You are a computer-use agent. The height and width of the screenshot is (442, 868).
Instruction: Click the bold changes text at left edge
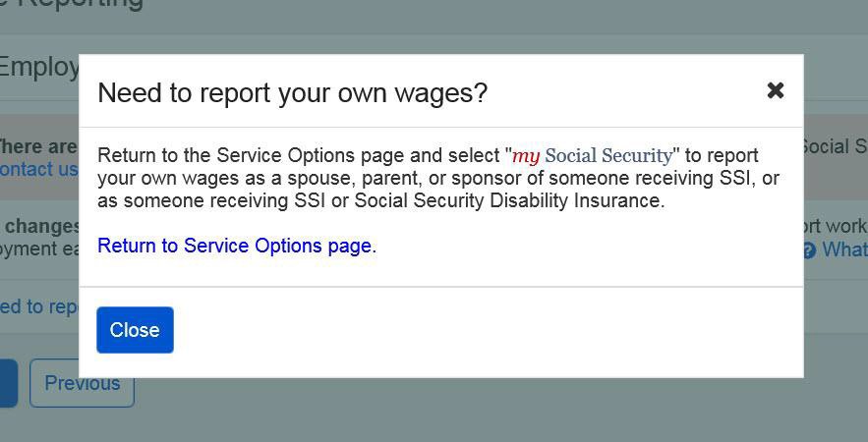point(41,226)
